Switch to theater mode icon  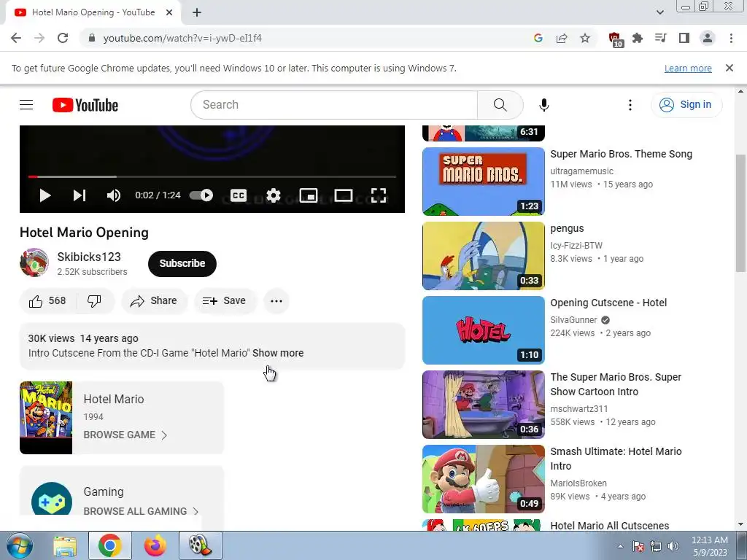point(343,195)
